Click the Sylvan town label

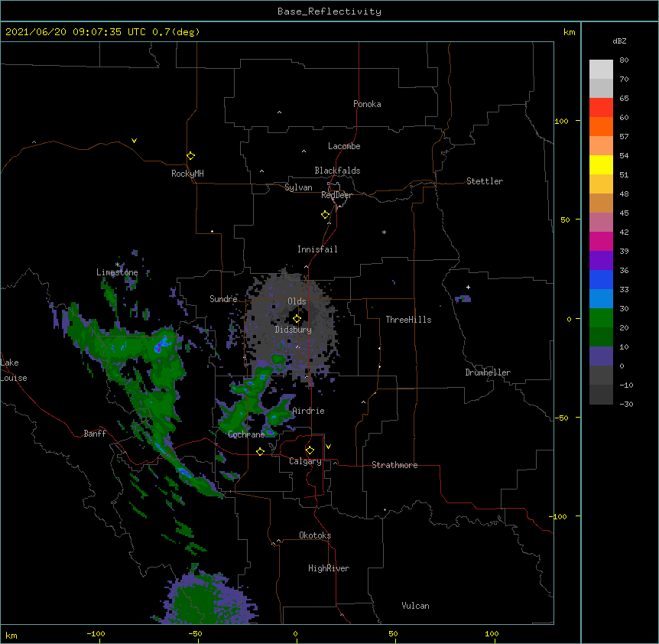coord(298,187)
